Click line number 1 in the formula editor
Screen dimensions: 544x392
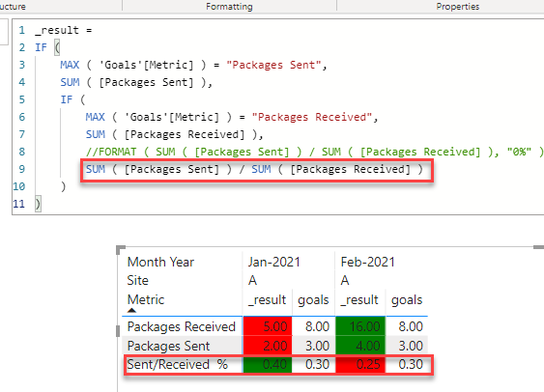pyautogui.click(x=22, y=30)
